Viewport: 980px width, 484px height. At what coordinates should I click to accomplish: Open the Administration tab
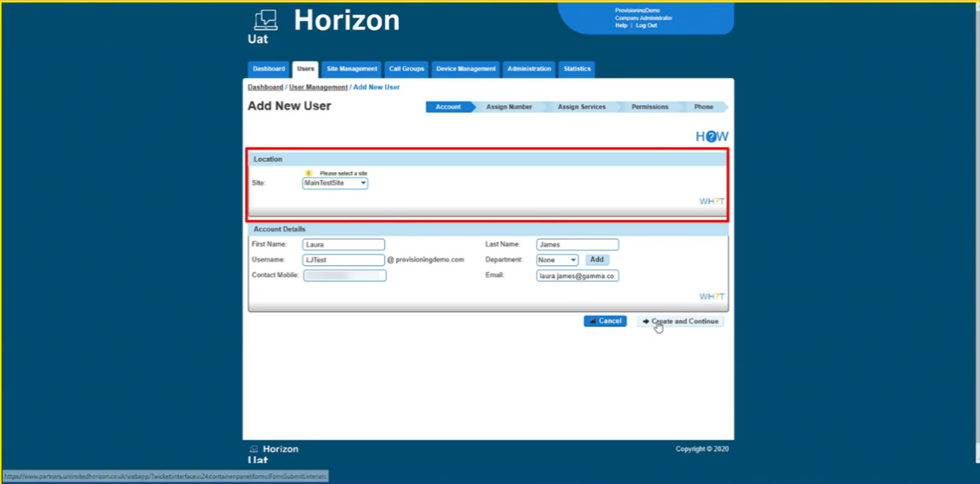coord(529,70)
